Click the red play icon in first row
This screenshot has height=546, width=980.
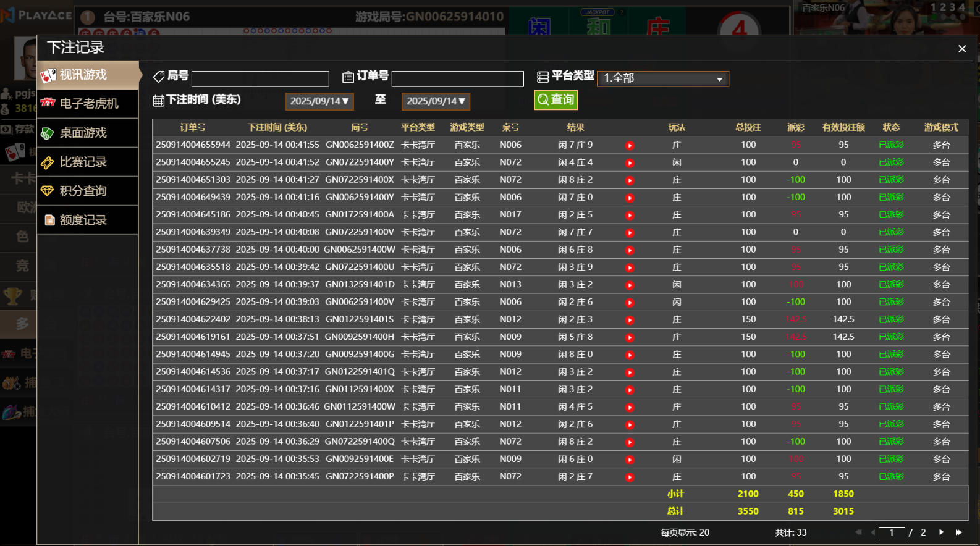(x=630, y=146)
